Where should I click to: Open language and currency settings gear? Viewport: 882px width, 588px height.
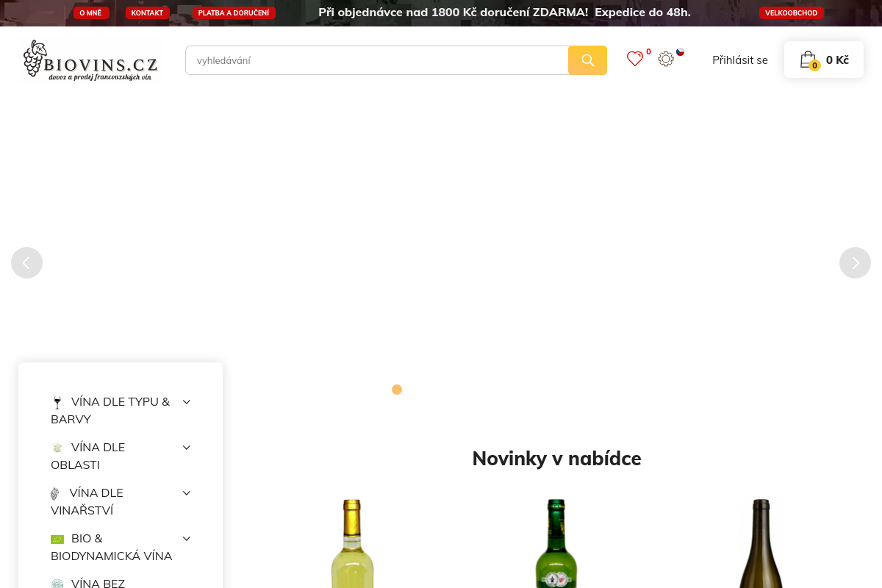pos(666,59)
